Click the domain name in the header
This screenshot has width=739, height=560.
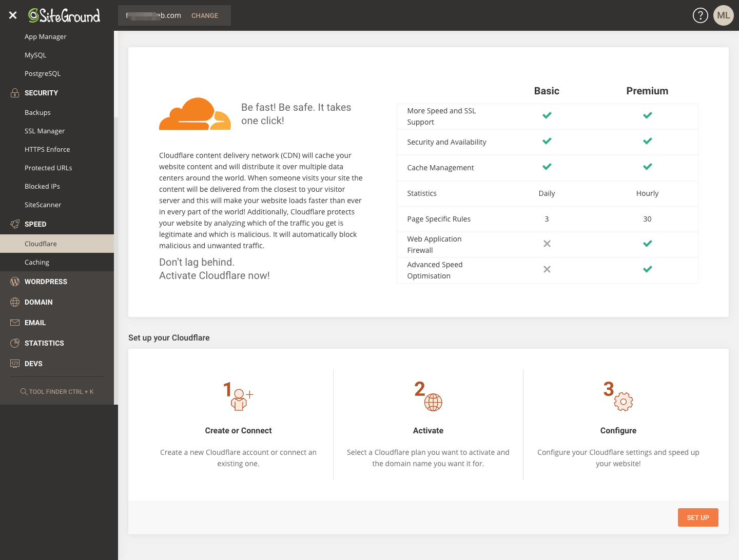(153, 15)
